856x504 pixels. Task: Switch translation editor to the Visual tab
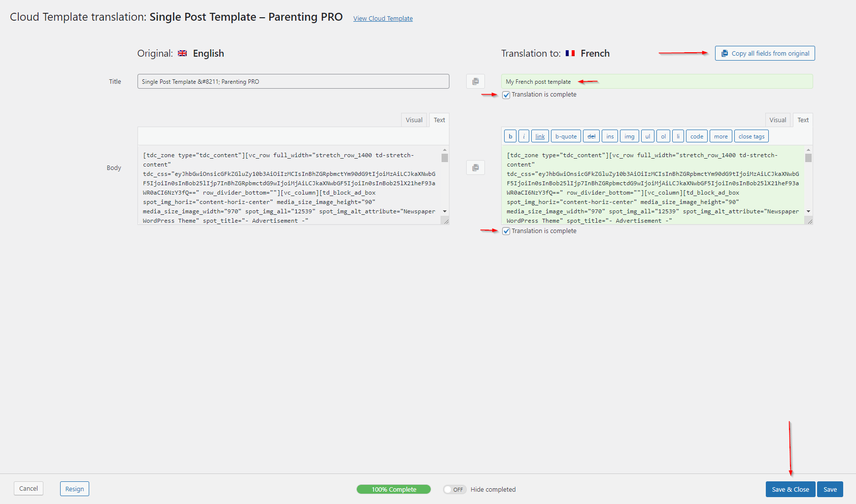778,120
